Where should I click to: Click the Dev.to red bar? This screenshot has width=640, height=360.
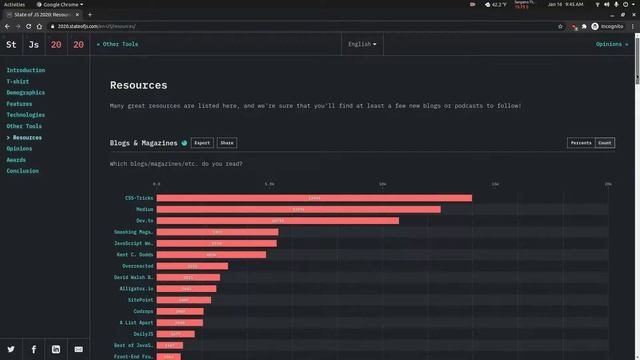(278, 220)
